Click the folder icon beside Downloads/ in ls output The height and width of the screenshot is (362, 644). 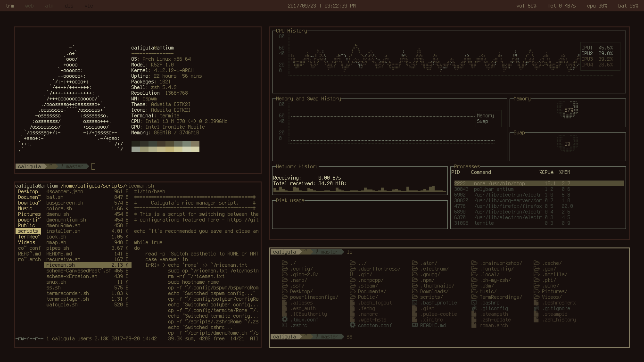pyautogui.click(x=415, y=291)
